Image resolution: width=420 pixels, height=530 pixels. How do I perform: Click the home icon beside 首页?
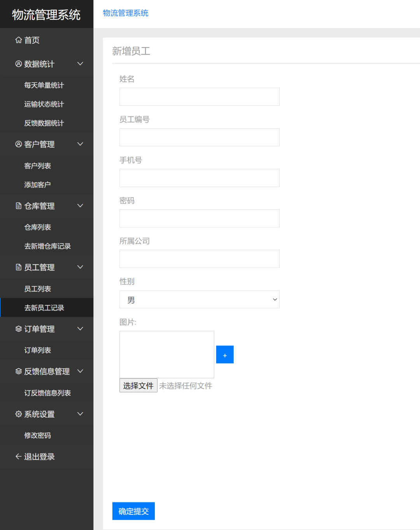[18, 40]
